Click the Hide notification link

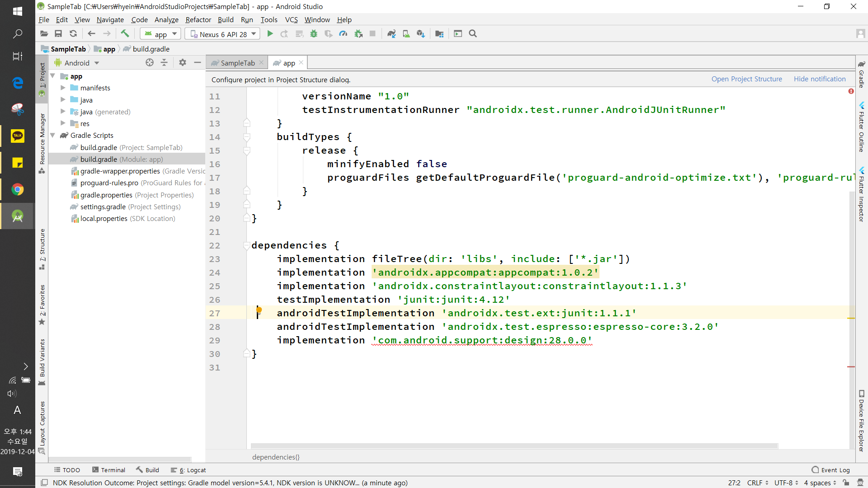click(819, 79)
